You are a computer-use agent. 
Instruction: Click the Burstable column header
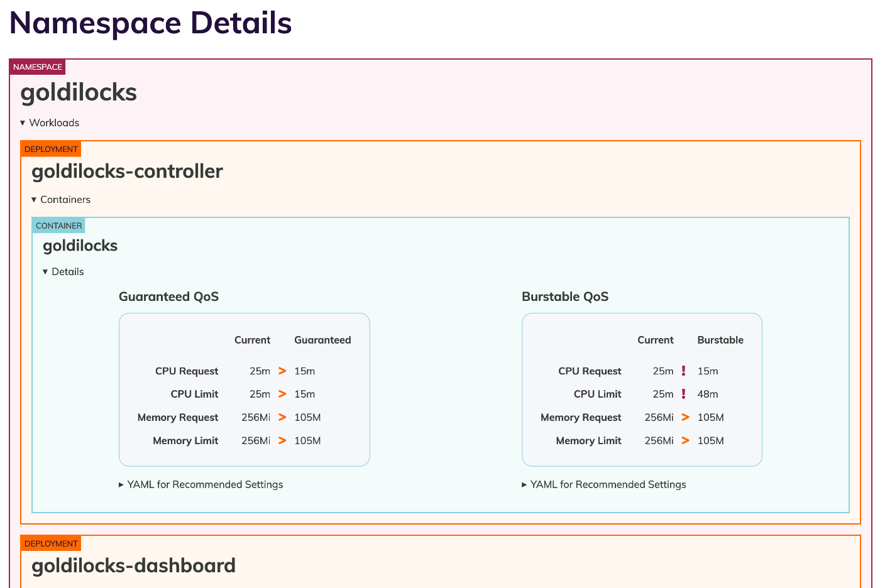720,340
